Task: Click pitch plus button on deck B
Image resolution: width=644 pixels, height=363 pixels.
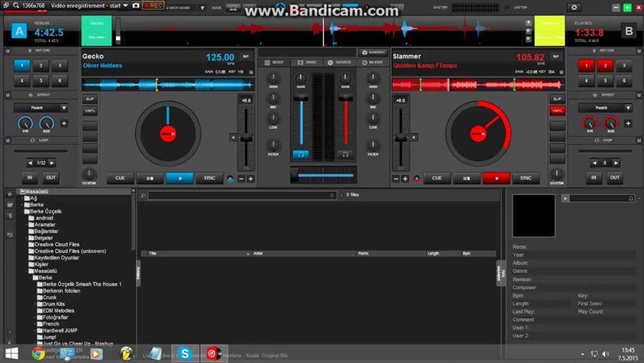Action: pos(405,179)
